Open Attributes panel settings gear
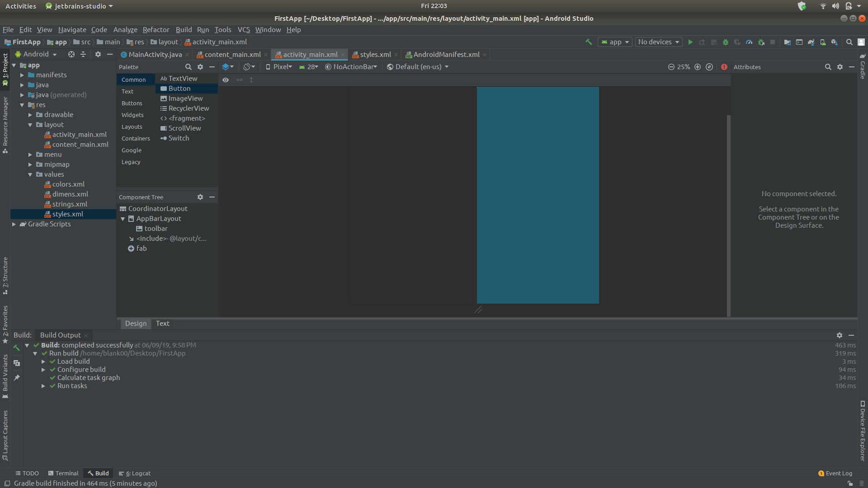 (x=840, y=67)
